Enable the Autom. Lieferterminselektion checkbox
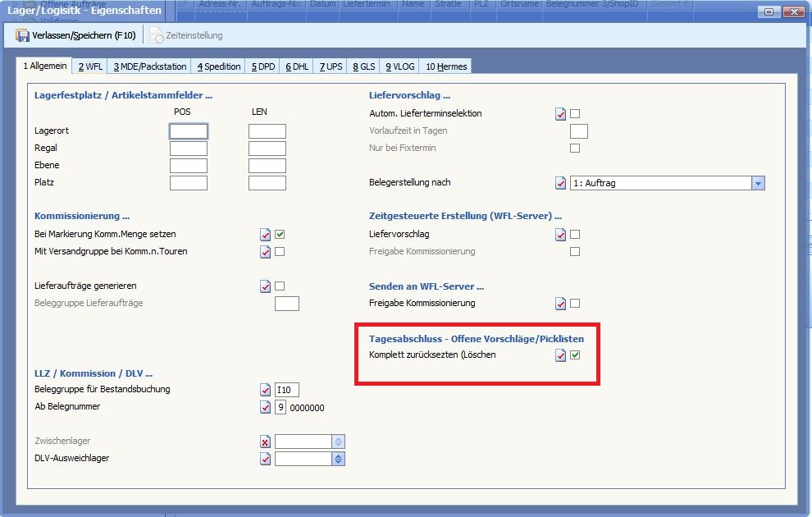This screenshot has height=517, width=812. coord(575,114)
